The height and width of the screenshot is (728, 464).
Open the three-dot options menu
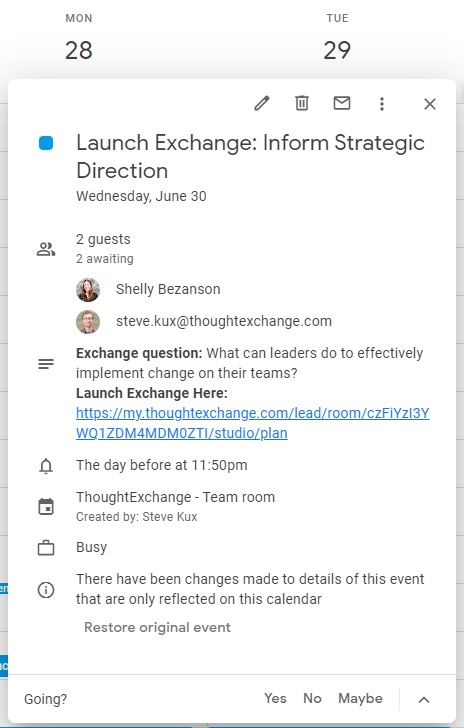click(382, 104)
